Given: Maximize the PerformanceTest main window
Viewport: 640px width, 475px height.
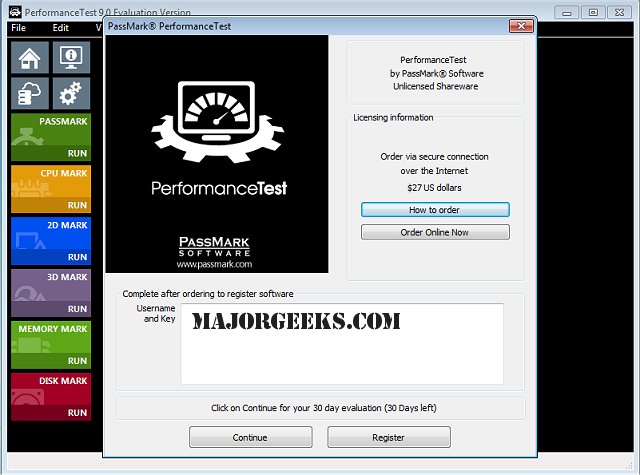Looking at the screenshot, I should (x=593, y=12).
